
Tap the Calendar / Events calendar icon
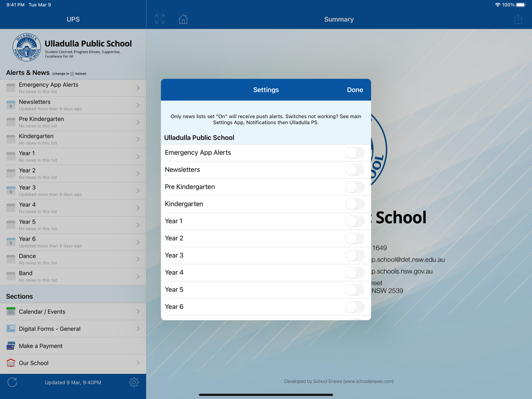pos(11,311)
